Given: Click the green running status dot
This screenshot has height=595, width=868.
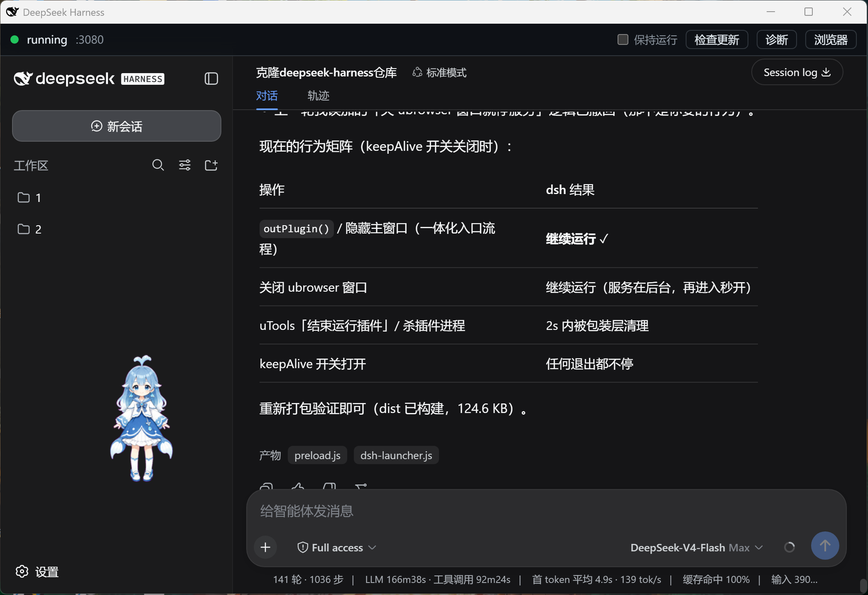Looking at the screenshot, I should click(x=15, y=39).
